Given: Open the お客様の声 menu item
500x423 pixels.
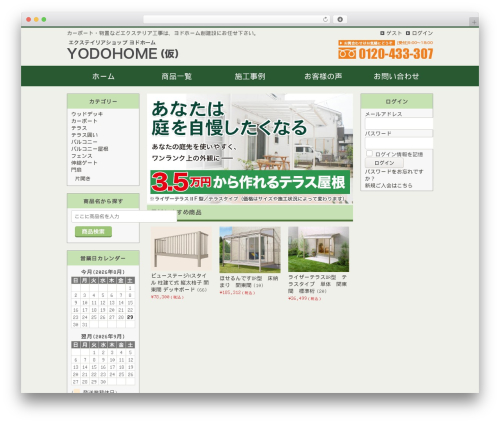Looking at the screenshot, I should [x=323, y=76].
